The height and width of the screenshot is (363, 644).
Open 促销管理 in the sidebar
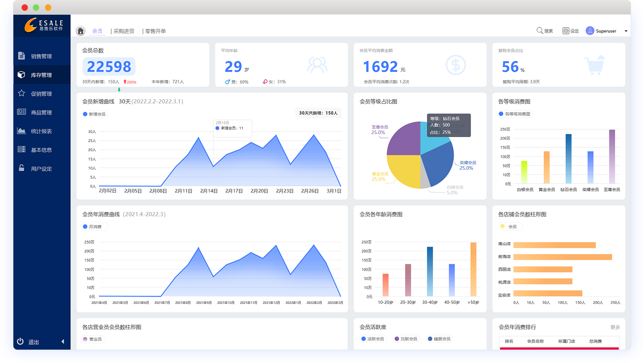pos(41,94)
